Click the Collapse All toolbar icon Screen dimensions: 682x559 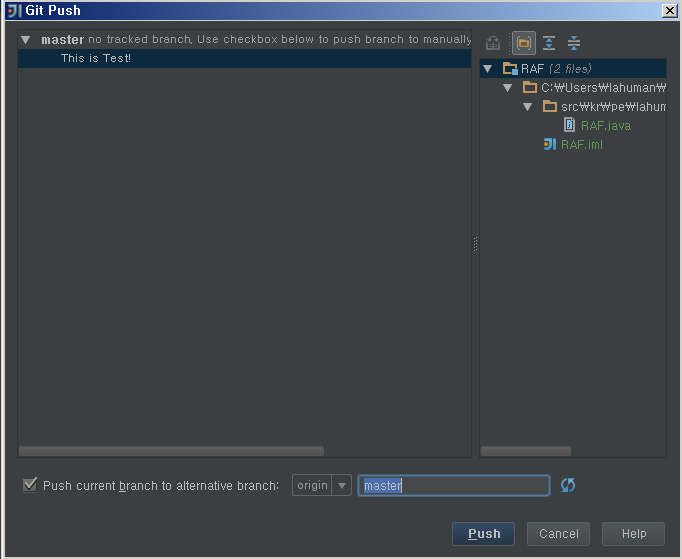coord(574,43)
